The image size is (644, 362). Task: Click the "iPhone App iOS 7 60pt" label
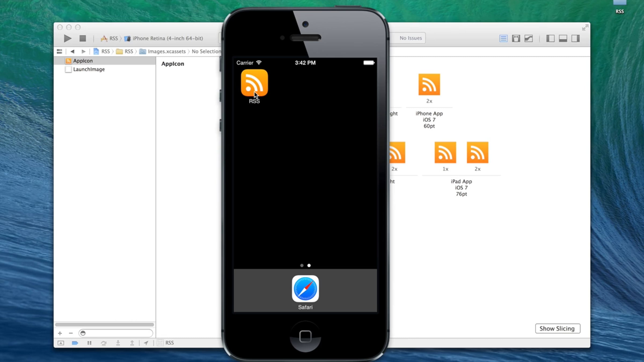click(429, 120)
